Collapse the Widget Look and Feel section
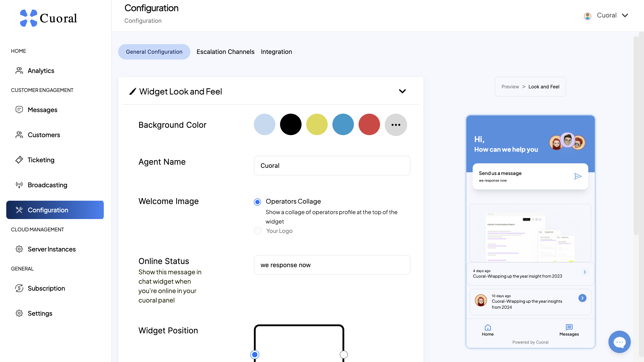The width and height of the screenshot is (644, 362). click(x=402, y=91)
